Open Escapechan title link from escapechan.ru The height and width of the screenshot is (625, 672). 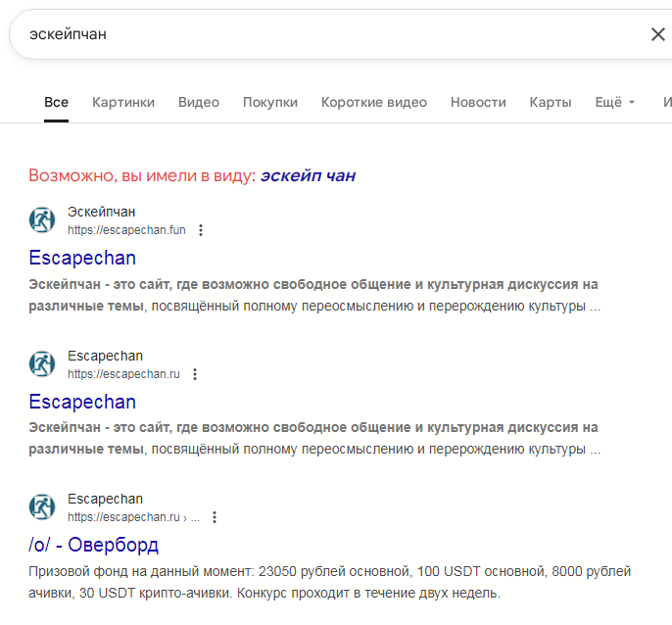[82, 402]
